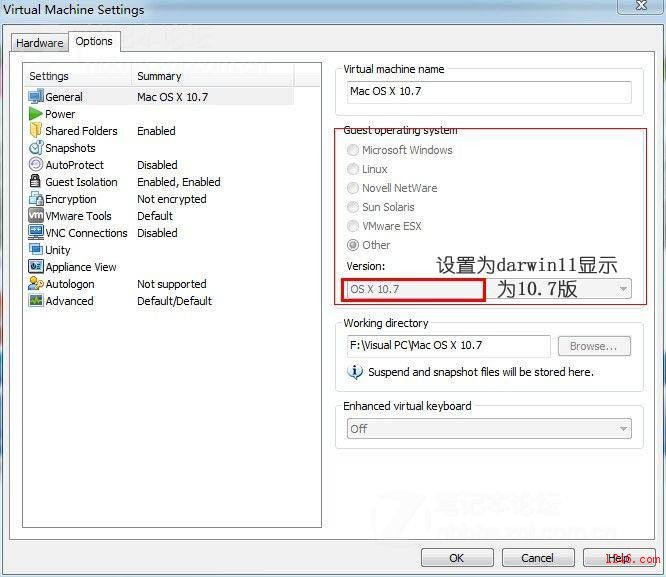Select the Autologon users icon

tap(36, 283)
